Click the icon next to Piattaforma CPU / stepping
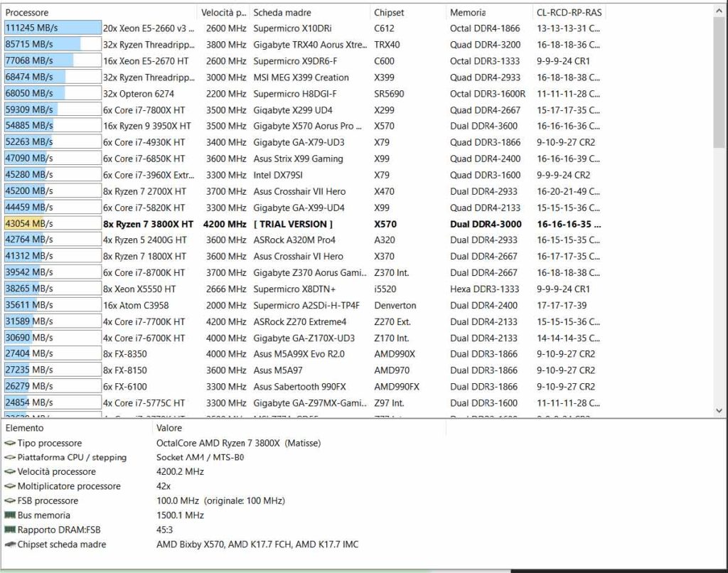728x573 pixels. click(10, 458)
